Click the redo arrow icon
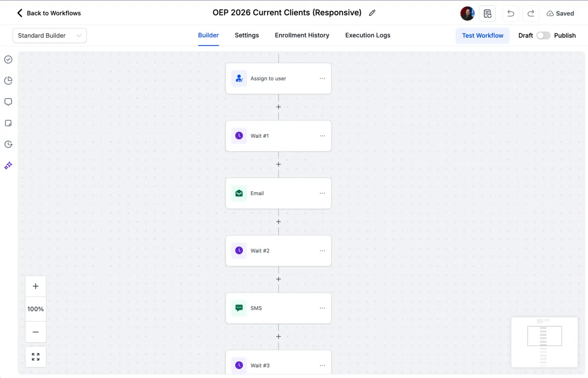This screenshot has height=378, width=588. pos(531,14)
